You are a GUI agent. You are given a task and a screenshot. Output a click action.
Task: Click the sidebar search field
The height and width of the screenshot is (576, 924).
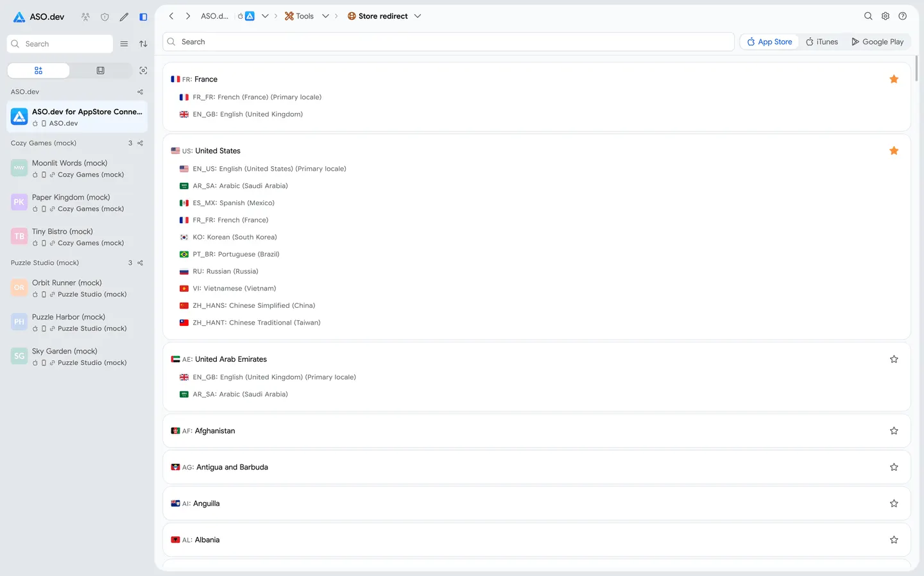(60, 44)
